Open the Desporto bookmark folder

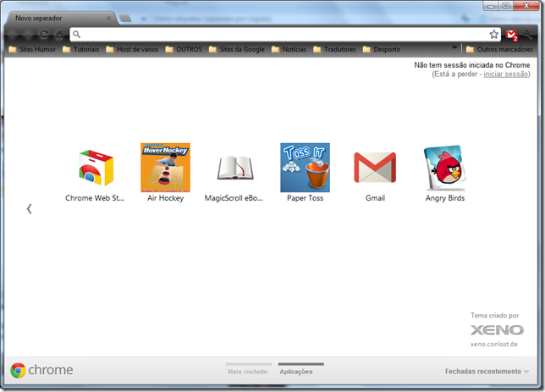382,49
